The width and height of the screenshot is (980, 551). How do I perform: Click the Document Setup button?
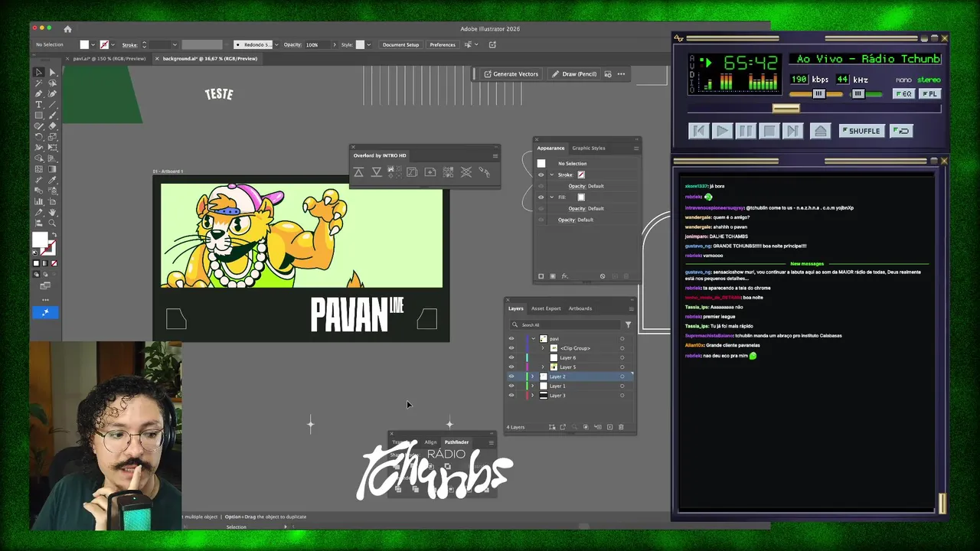(x=401, y=44)
